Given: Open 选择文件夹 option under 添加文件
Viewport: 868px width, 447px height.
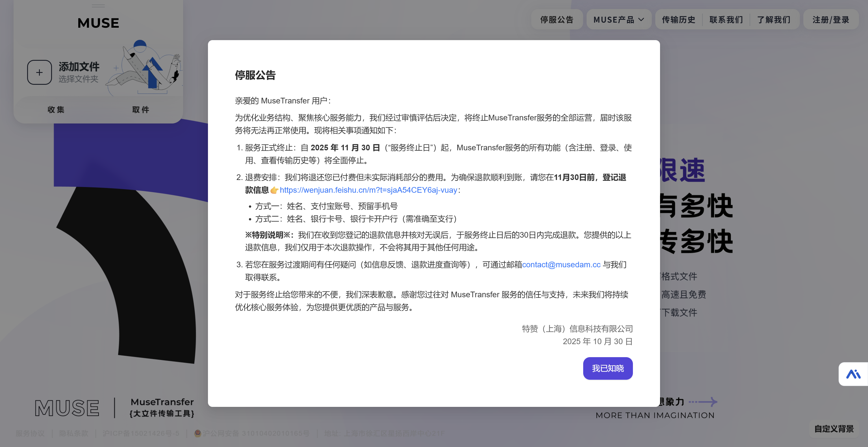Looking at the screenshot, I should pos(78,79).
